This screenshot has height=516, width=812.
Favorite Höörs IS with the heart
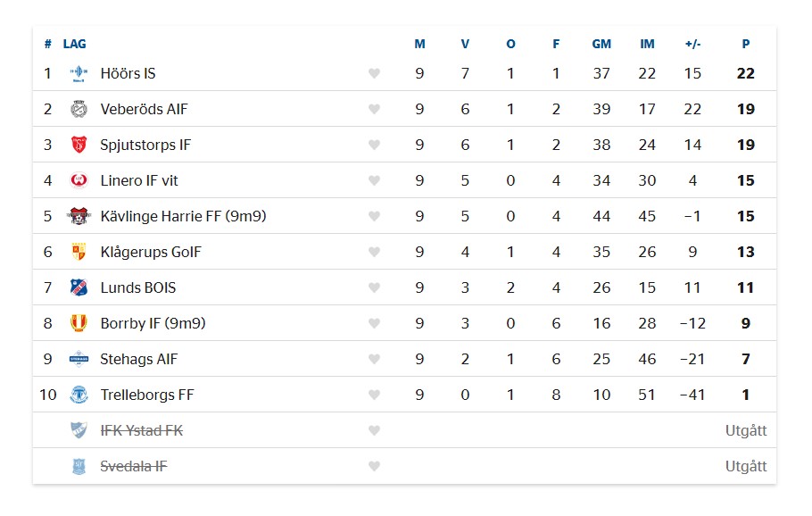pyautogui.click(x=375, y=73)
